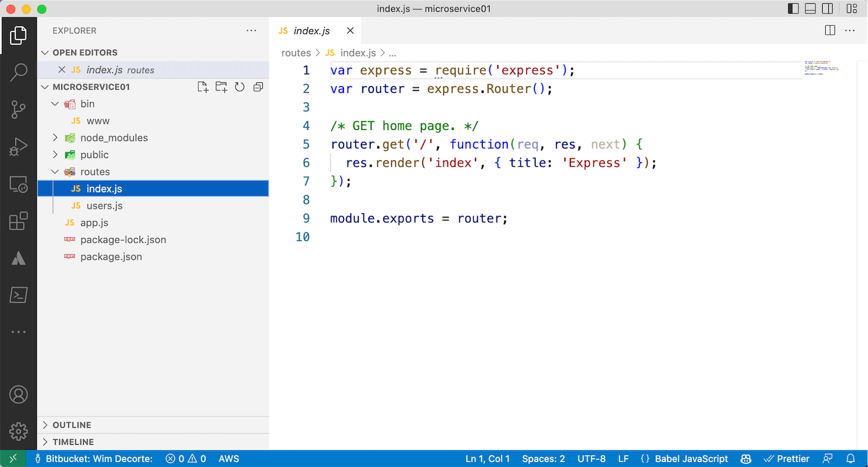Image resolution: width=868 pixels, height=467 pixels.
Task: Open Go to Line via Ln 1, Col 1
Action: [487, 459]
